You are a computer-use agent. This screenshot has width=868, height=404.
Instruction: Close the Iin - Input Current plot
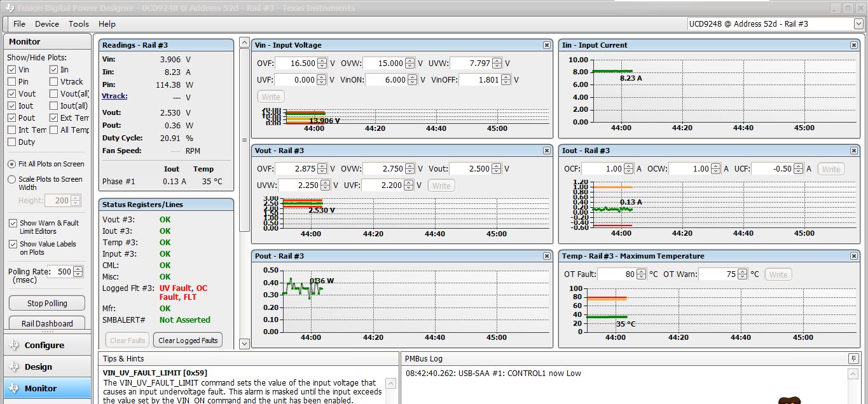pos(854,45)
